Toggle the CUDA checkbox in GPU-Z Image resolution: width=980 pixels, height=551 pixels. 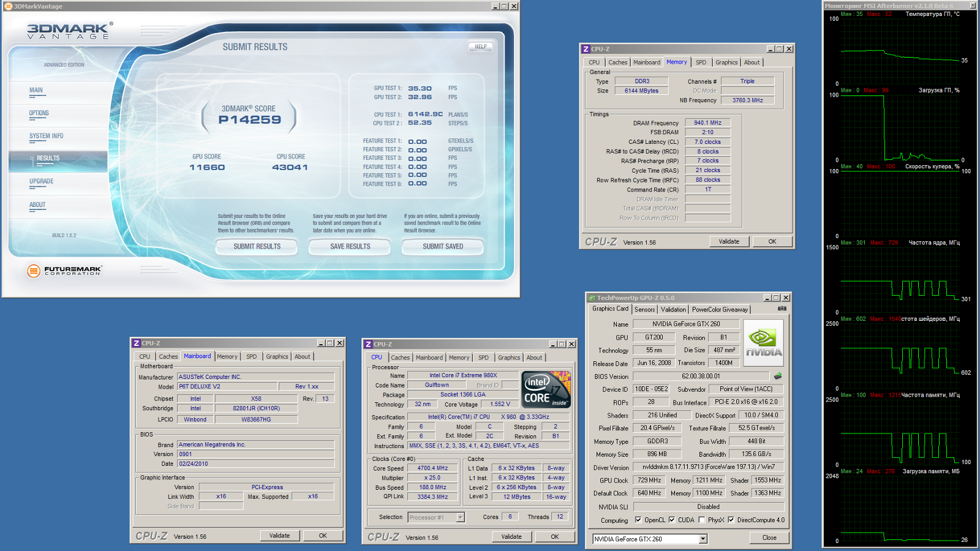tap(672, 520)
